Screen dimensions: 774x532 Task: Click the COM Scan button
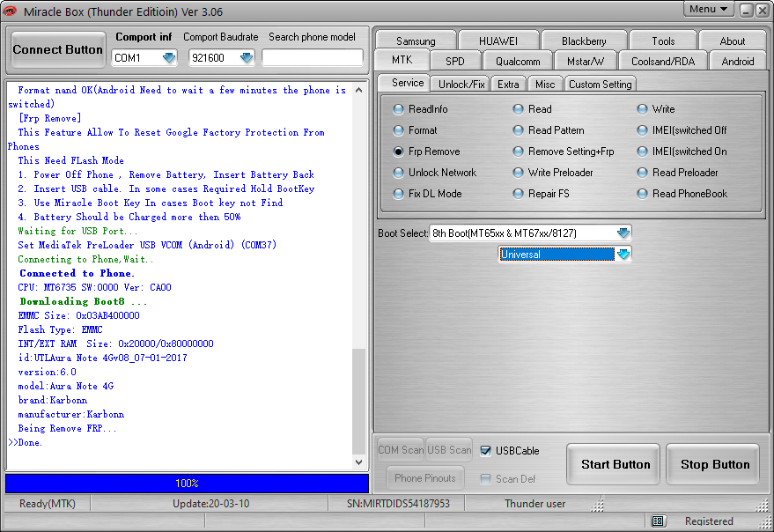[x=401, y=450]
